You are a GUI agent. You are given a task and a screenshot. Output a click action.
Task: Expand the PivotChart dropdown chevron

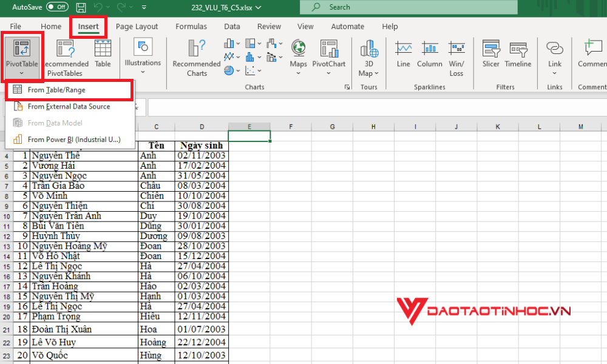point(328,73)
